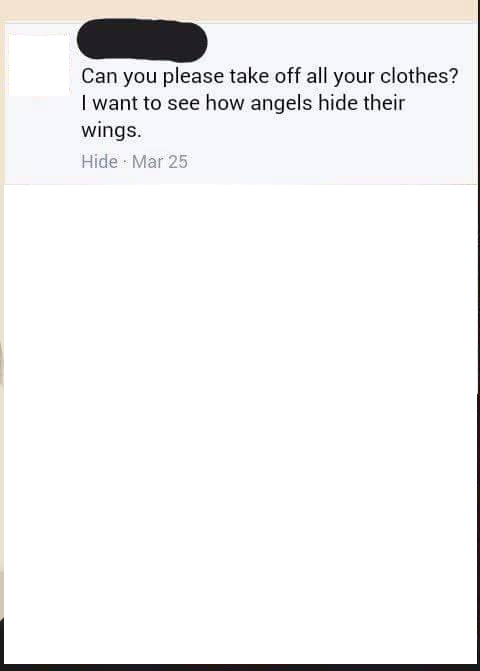480x671 pixels.
Task: Click the beige strip above the comment
Action: (240, 9)
